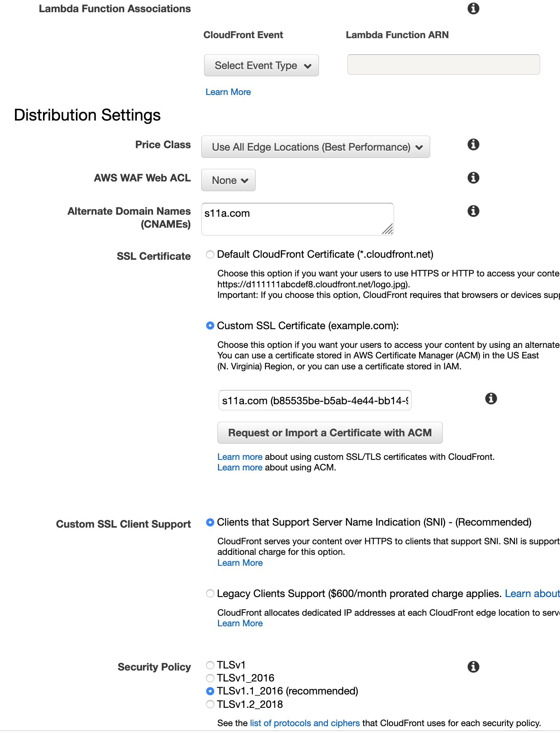Screen dimensions: 560x733
Task: Click the Lambda Function ARN input field
Action: [x=444, y=65]
